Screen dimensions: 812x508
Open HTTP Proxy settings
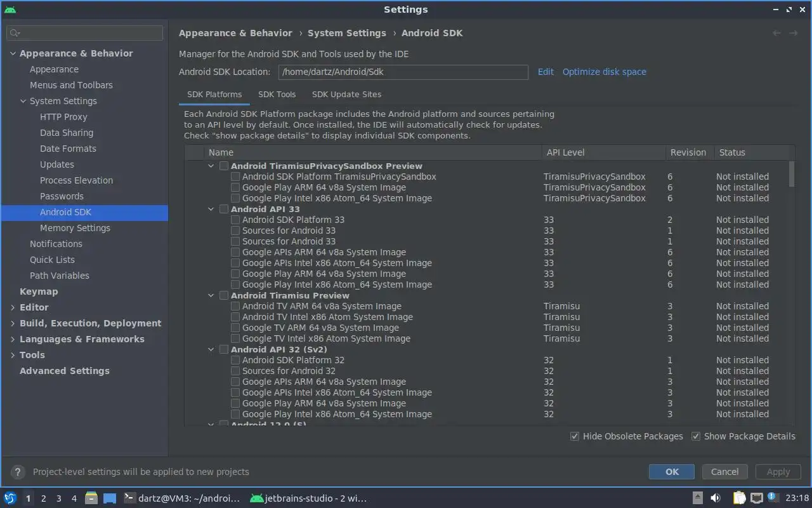coord(63,117)
